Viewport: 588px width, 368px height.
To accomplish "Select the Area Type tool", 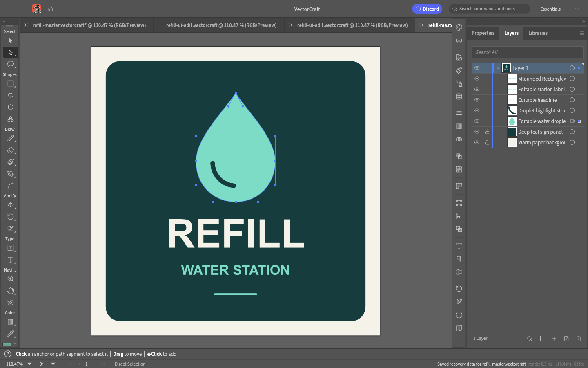I will pos(11,248).
